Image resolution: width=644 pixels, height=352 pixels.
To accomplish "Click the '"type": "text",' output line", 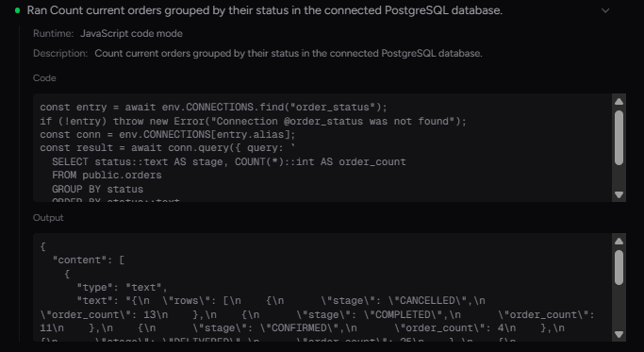I will [123, 288].
